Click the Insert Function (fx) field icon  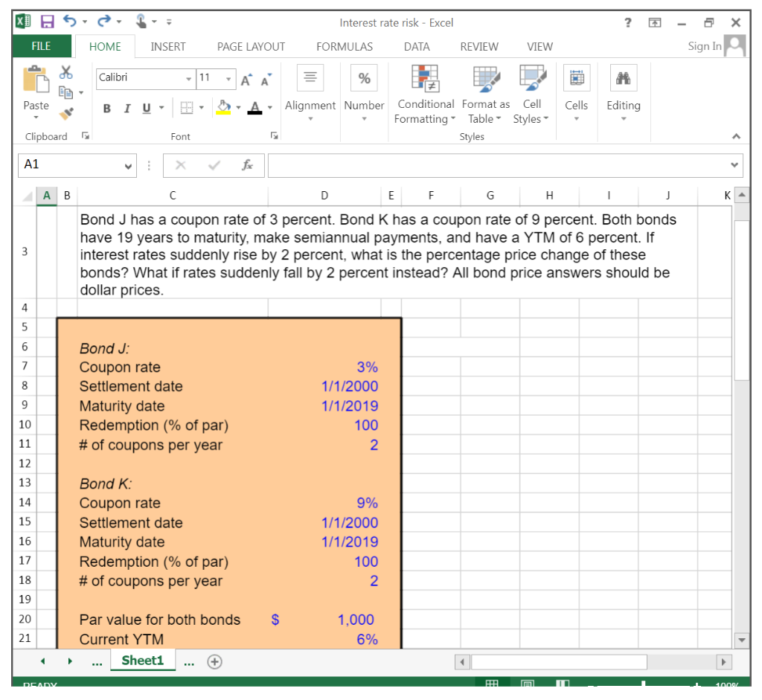(x=248, y=165)
